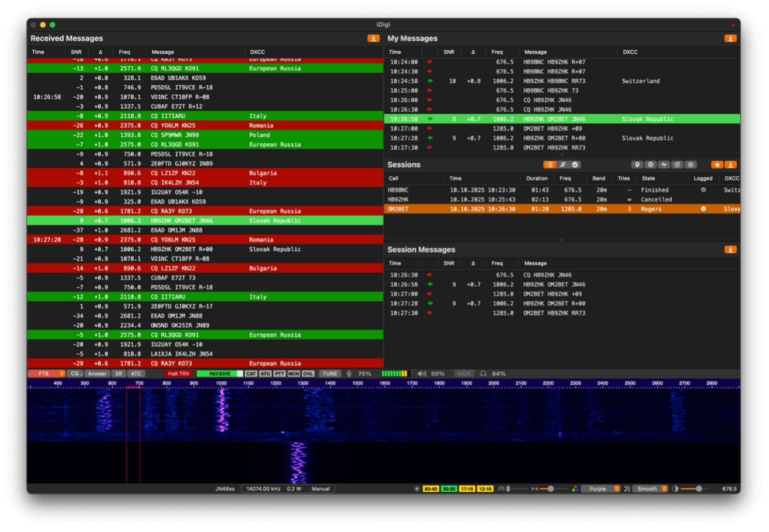Click the circular retry icon in Sessions

(x=677, y=165)
